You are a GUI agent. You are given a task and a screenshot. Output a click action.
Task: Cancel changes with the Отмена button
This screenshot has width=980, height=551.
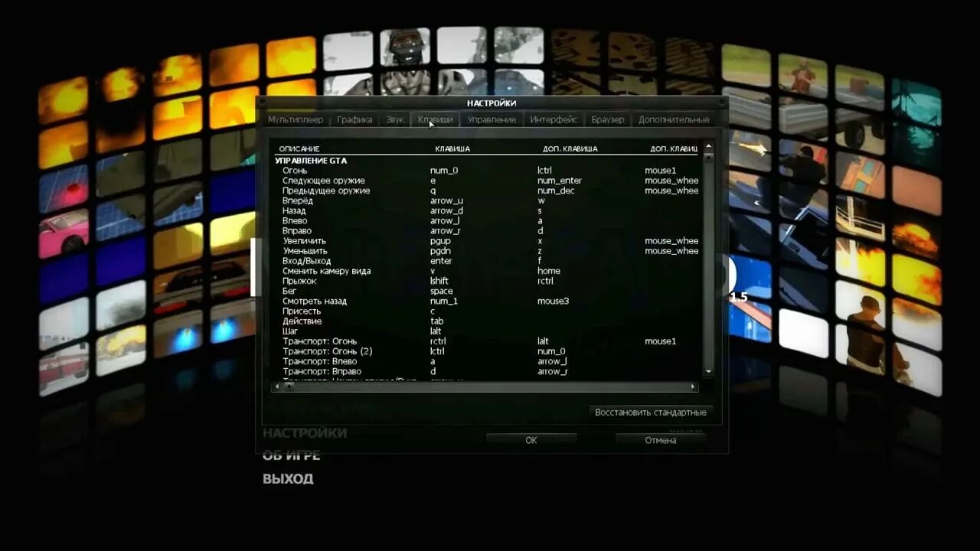coord(660,440)
